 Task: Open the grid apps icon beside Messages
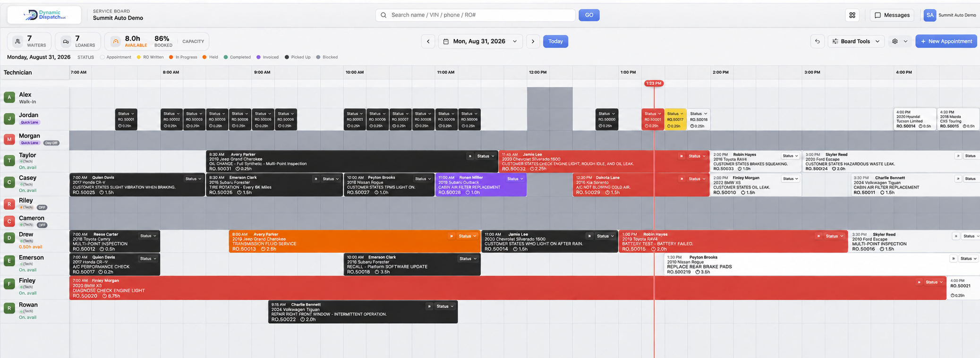(x=852, y=15)
